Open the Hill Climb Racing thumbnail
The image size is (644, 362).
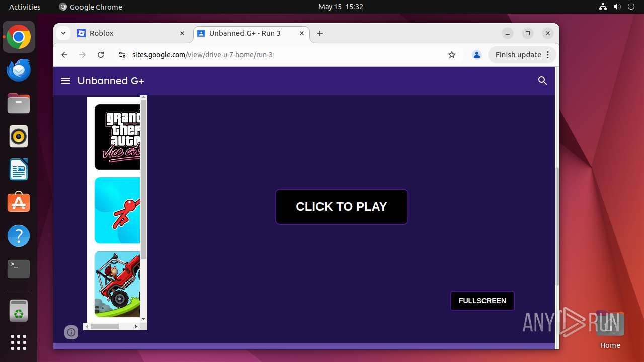pos(117,284)
